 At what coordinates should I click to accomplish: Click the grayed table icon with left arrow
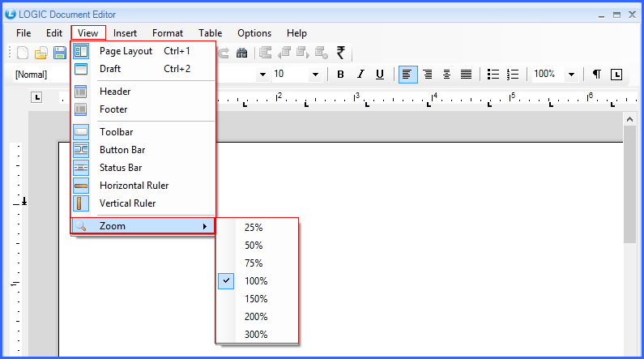[284, 53]
